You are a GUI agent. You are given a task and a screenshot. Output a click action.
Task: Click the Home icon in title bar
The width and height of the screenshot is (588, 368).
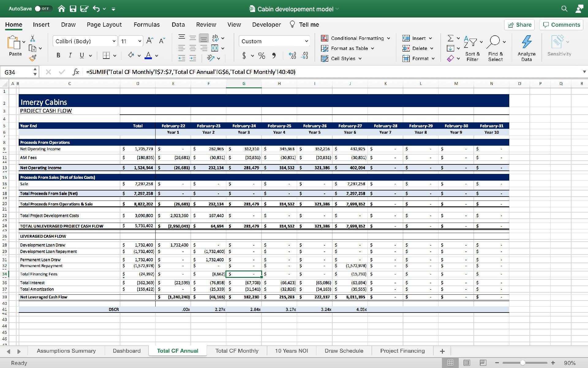62,9
